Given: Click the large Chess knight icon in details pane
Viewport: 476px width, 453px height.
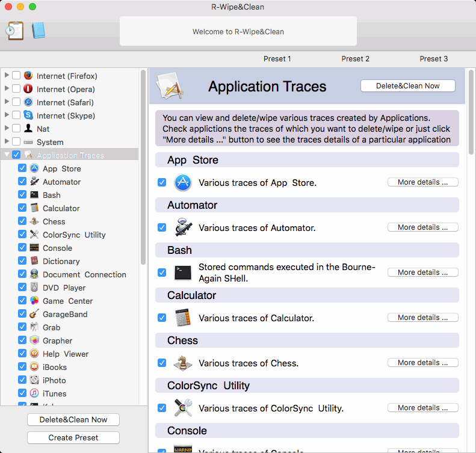Looking at the screenshot, I should point(183,363).
